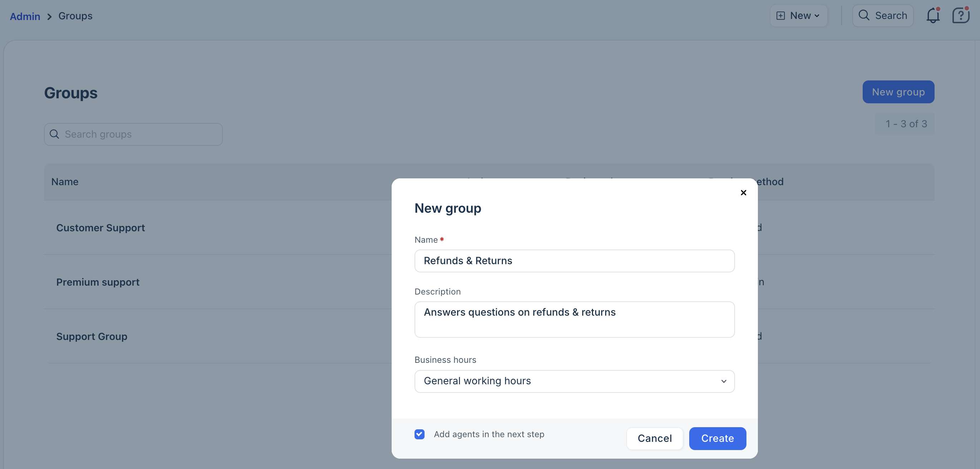Click the Business hours chevron arrow
The height and width of the screenshot is (469, 980).
[724, 381]
